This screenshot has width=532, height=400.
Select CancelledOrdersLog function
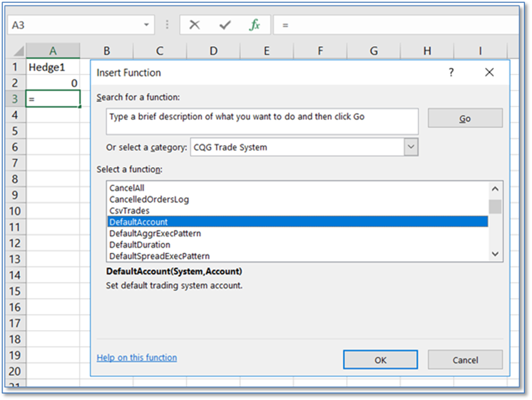pos(149,199)
